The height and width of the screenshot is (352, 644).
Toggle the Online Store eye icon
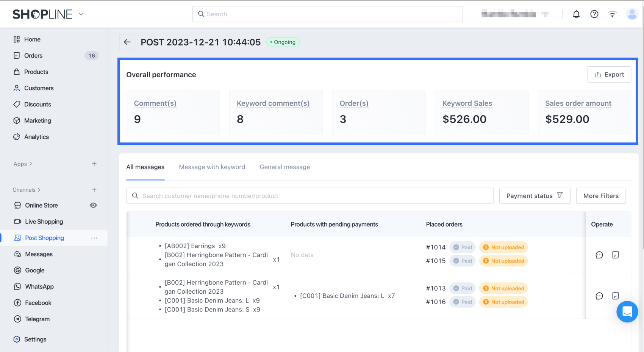pyautogui.click(x=93, y=205)
